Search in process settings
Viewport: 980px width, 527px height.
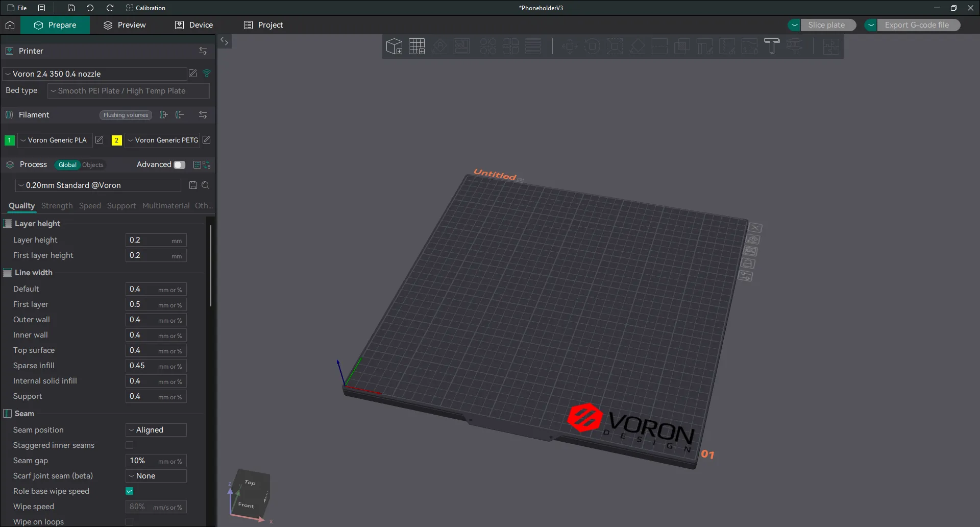pyautogui.click(x=206, y=185)
